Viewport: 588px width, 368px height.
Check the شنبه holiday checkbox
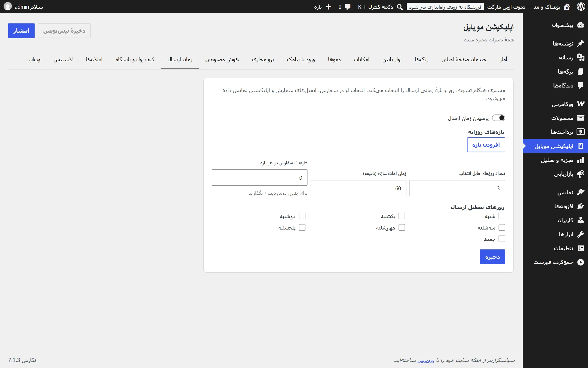click(x=502, y=216)
